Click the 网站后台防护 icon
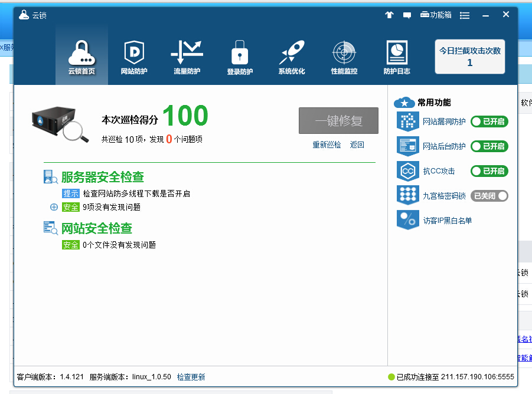 pyautogui.click(x=408, y=146)
